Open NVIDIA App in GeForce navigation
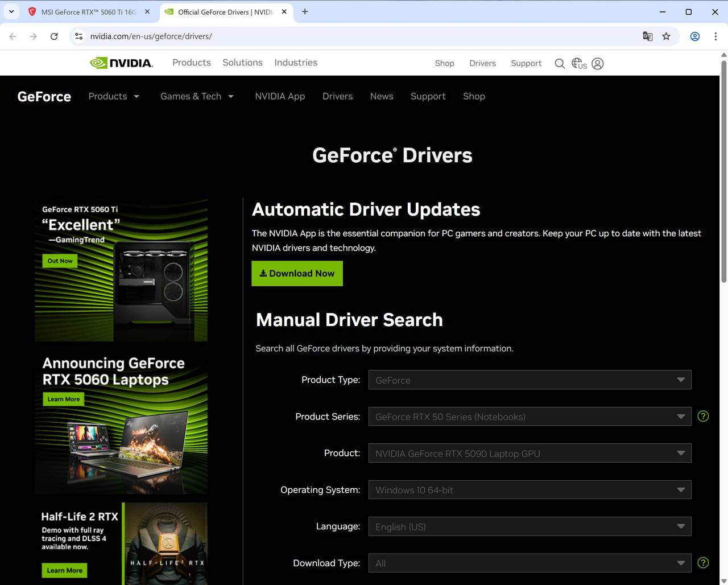The width and height of the screenshot is (728, 585). pyautogui.click(x=280, y=96)
